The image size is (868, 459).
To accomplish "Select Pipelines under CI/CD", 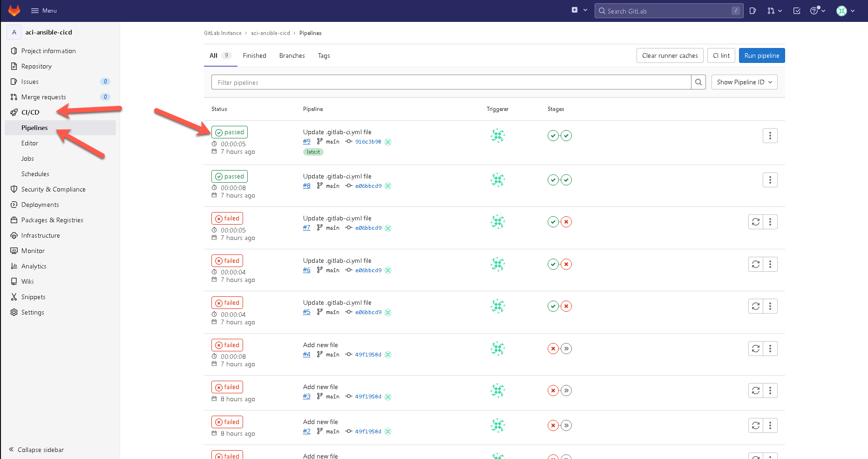I will [60, 128].
